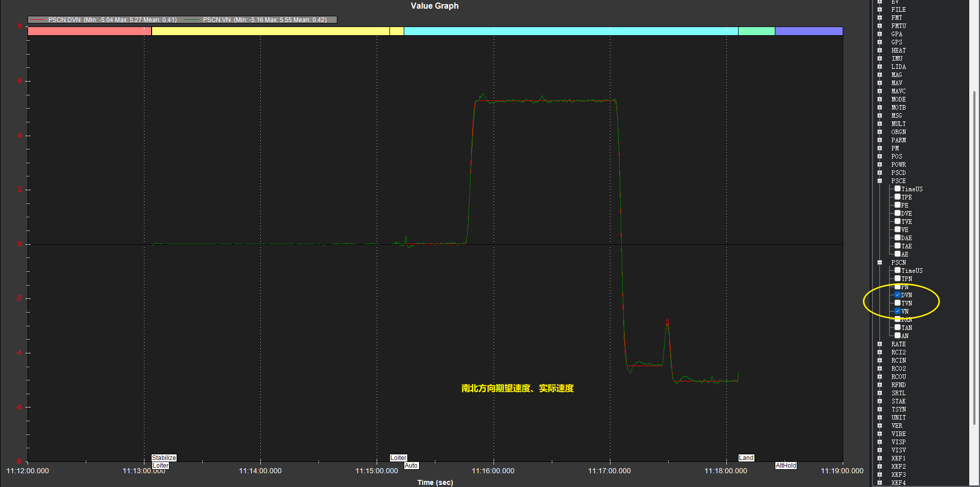Screen dimensions: 980x487
Task: Select the POS tree item label
Action: (897, 157)
